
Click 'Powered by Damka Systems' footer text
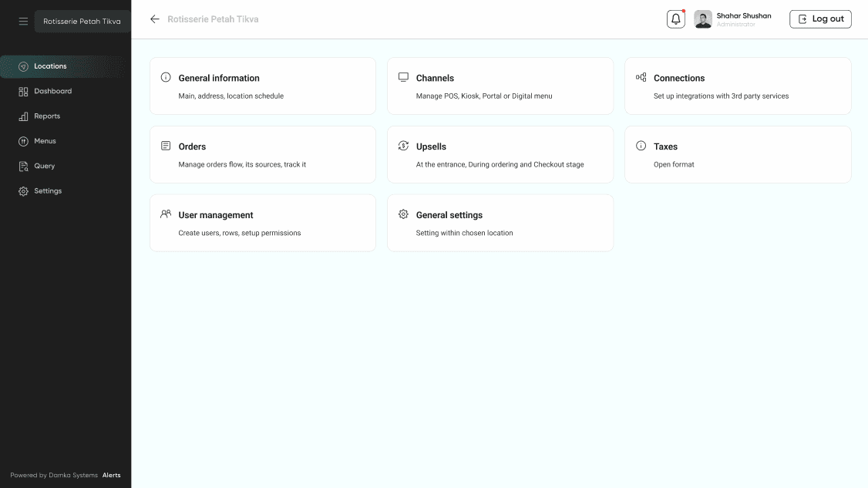(x=54, y=475)
